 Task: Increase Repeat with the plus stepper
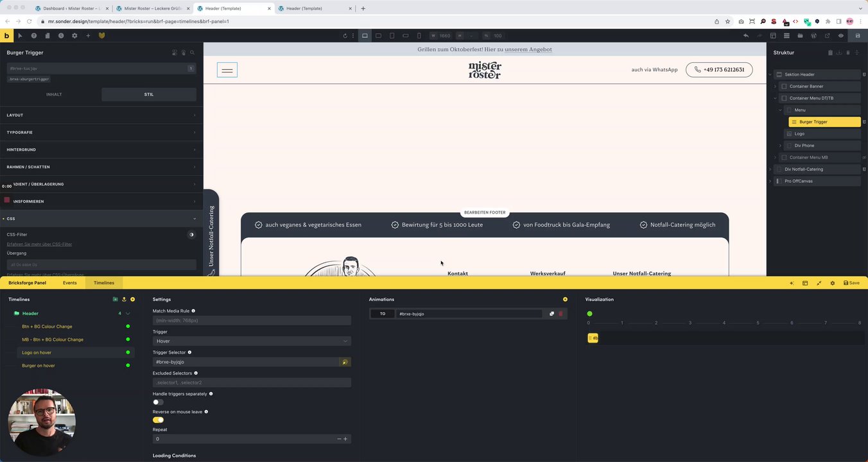pos(345,439)
